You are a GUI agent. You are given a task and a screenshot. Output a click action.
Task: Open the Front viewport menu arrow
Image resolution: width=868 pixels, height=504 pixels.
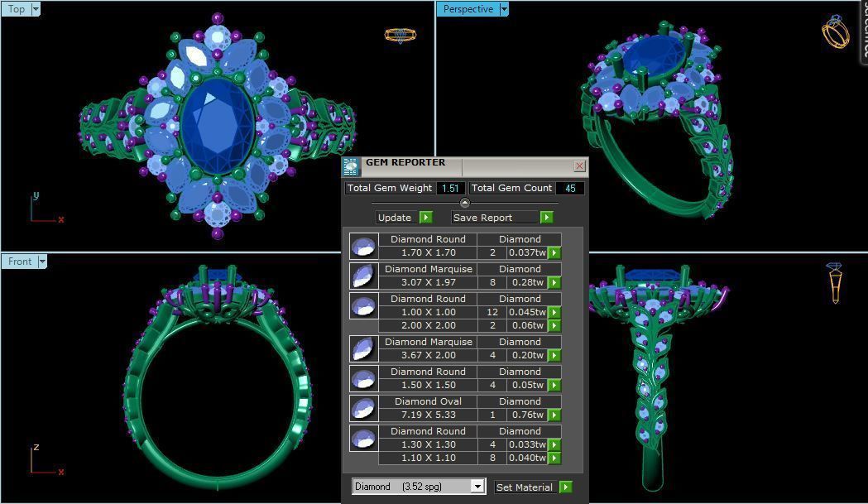point(42,262)
